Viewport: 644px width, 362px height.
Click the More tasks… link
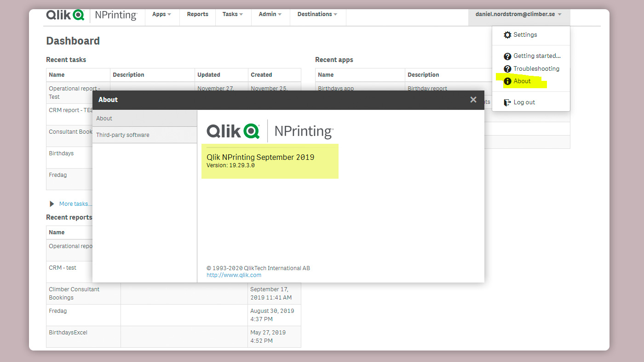pyautogui.click(x=75, y=204)
